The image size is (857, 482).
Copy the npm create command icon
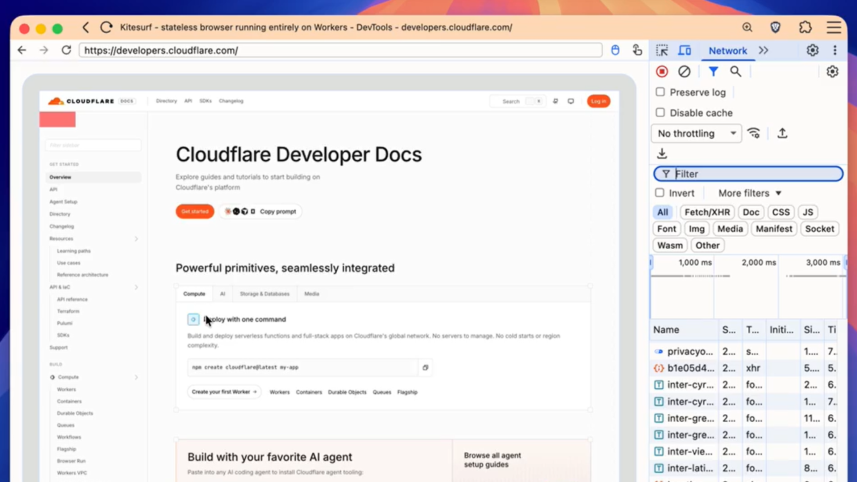425,367
